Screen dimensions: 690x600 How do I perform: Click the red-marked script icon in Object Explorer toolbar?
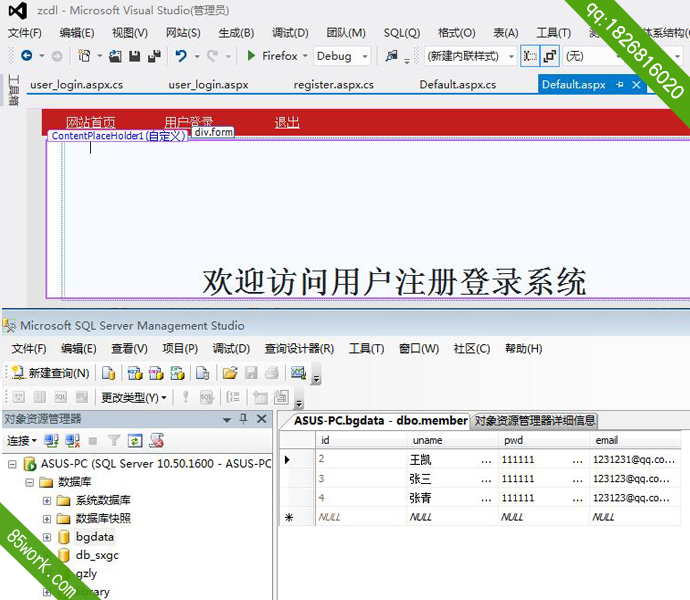pyautogui.click(x=156, y=440)
